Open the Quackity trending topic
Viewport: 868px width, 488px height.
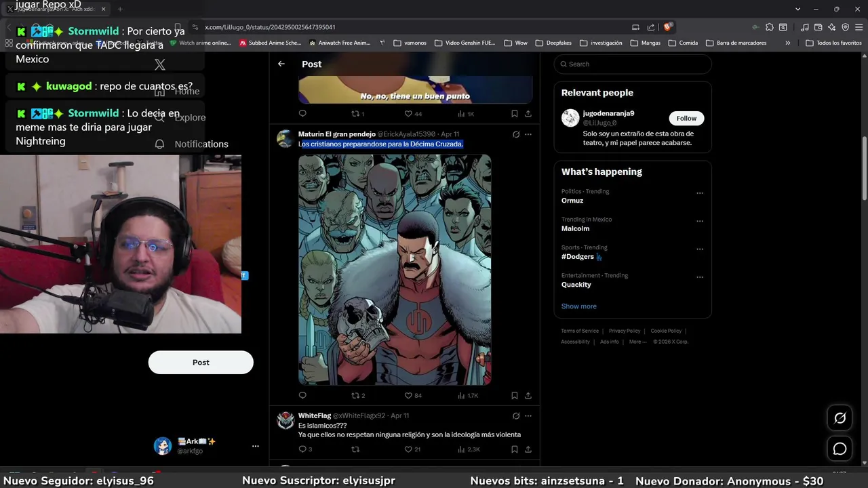point(576,285)
